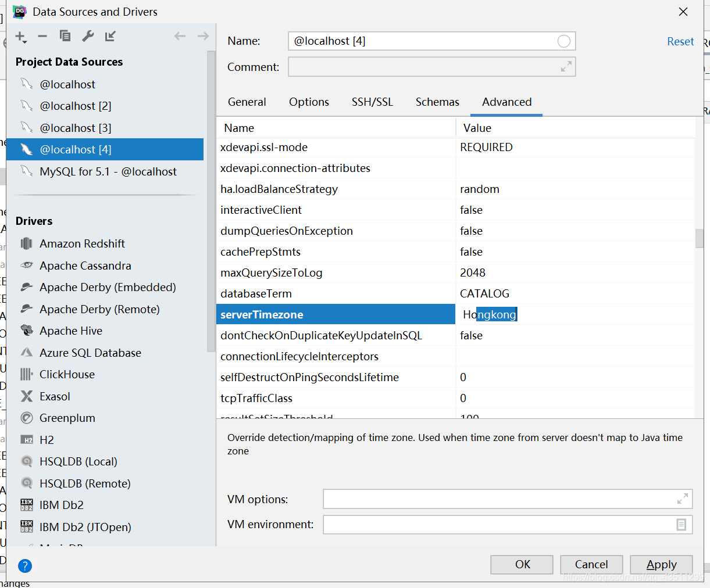Select the xdevapi.ssl-mode property row
This screenshot has height=588, width=710.
[455, 147]
